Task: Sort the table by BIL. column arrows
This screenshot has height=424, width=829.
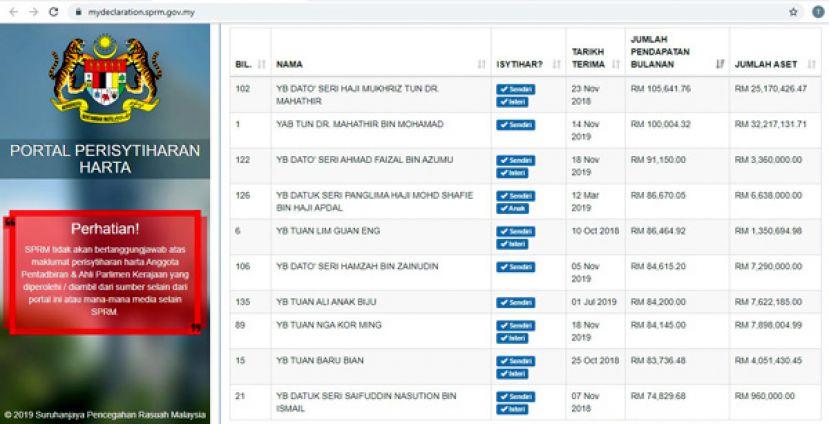Action: [x=262, y=64]
